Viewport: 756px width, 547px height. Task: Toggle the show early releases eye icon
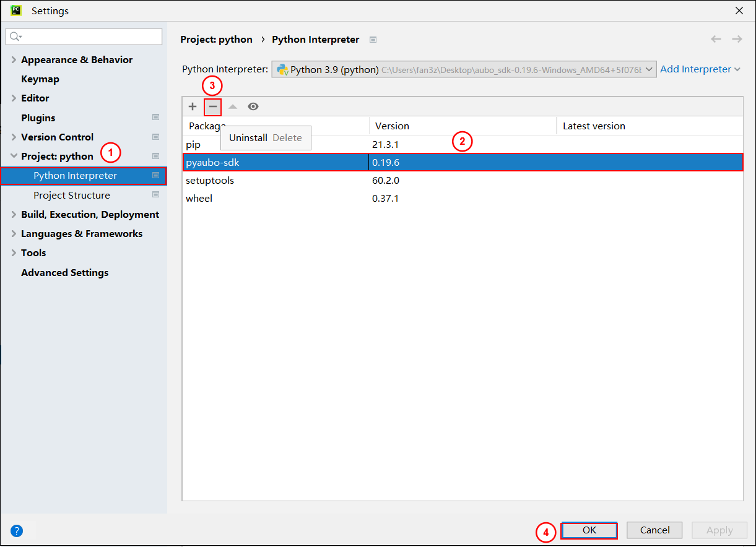[253, 106]
